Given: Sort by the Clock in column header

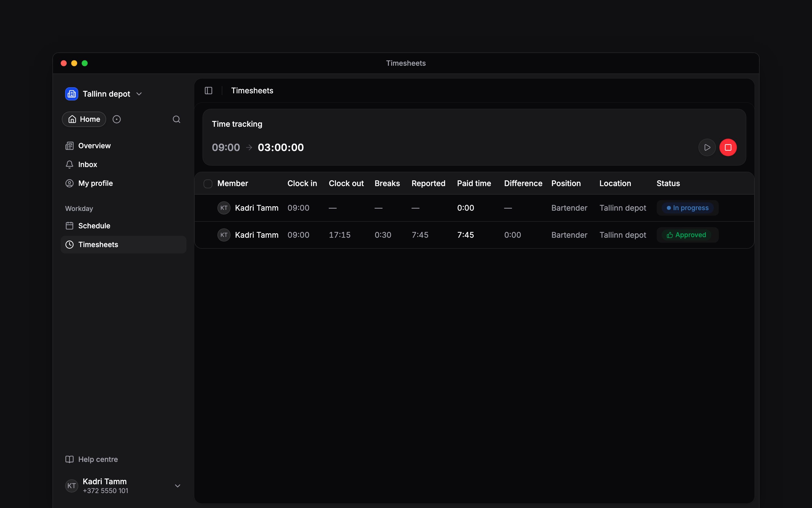Looking at the screenshot, I should click(302, 183).
